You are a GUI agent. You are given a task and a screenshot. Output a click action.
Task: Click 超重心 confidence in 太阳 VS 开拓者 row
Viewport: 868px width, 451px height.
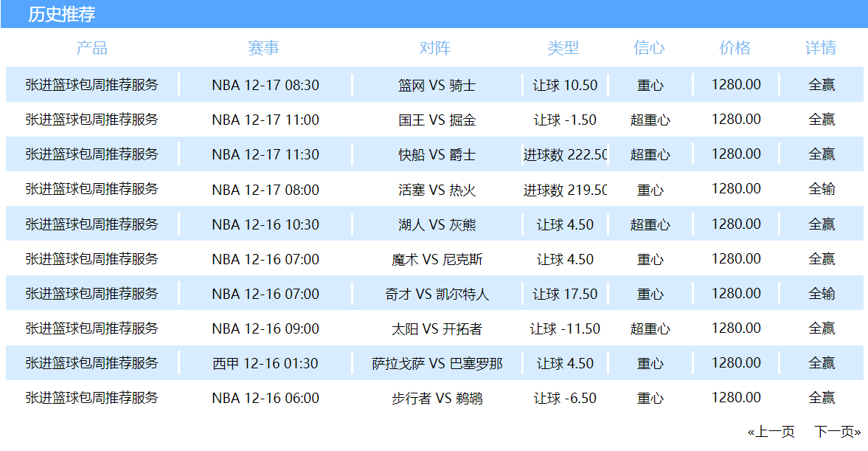[x=650, y=329]
